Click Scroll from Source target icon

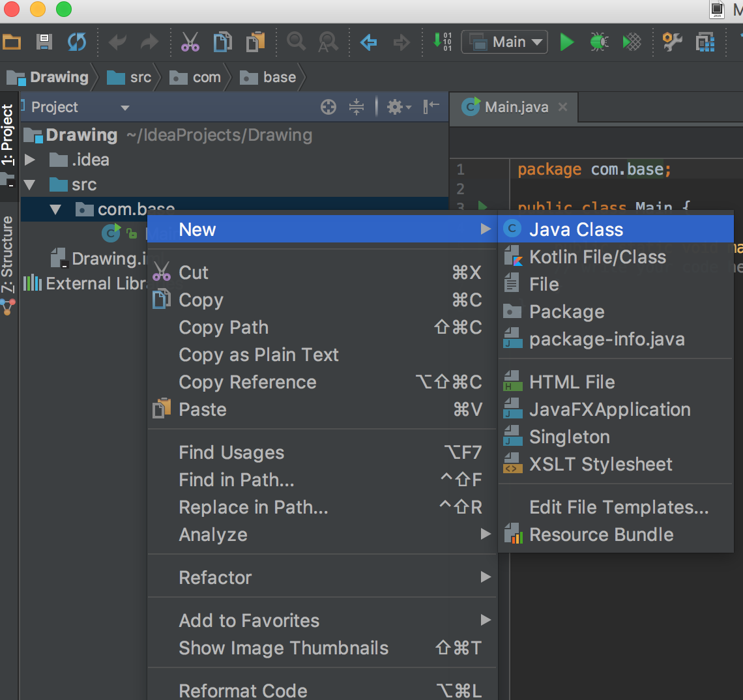[328, 107]
